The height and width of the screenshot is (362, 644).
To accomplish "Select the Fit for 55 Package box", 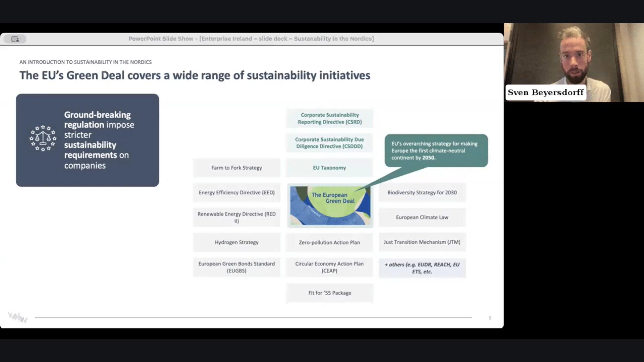I will coord(329,293).
